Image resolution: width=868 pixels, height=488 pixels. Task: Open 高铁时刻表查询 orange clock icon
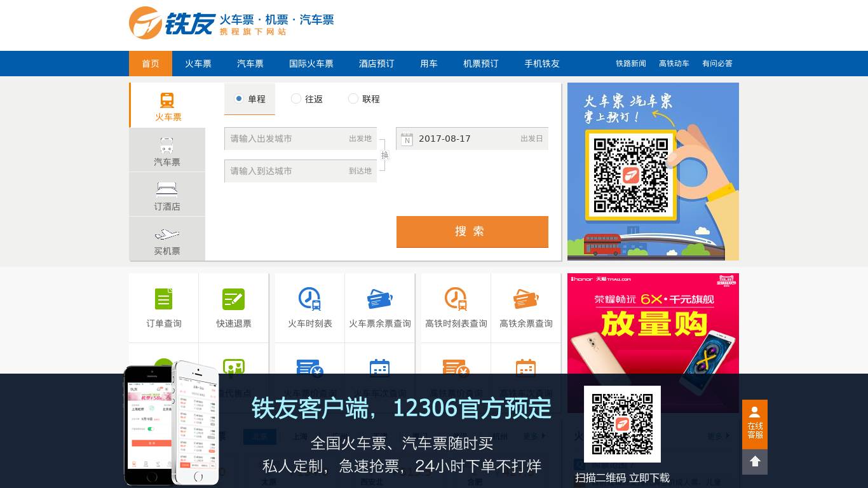(x=456, y=299)
